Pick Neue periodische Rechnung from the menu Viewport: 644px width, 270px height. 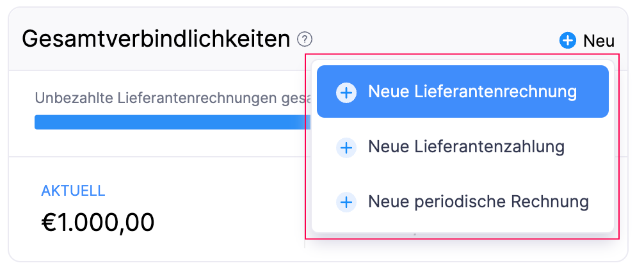(x=478, y=202)
